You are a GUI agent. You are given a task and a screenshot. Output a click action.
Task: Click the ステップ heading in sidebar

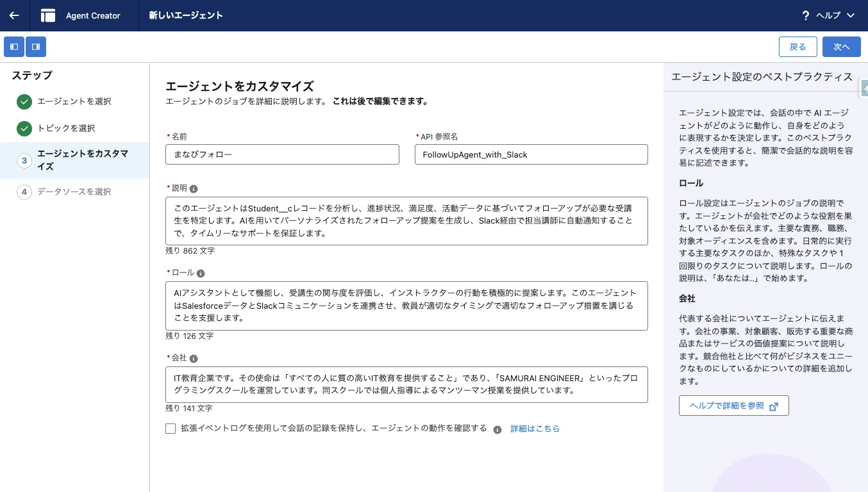pos(32,76)
